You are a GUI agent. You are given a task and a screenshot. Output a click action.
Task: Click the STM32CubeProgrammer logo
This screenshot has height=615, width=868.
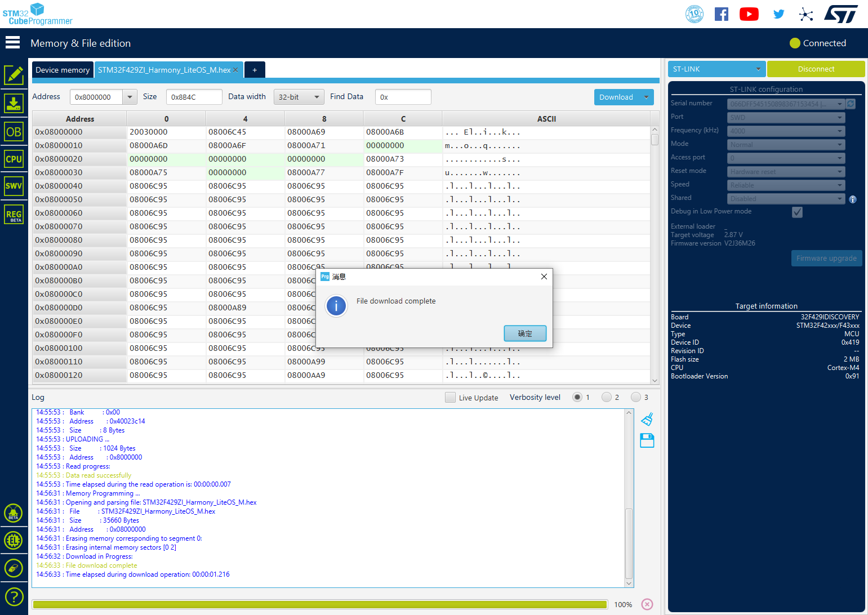click(37, 14)
